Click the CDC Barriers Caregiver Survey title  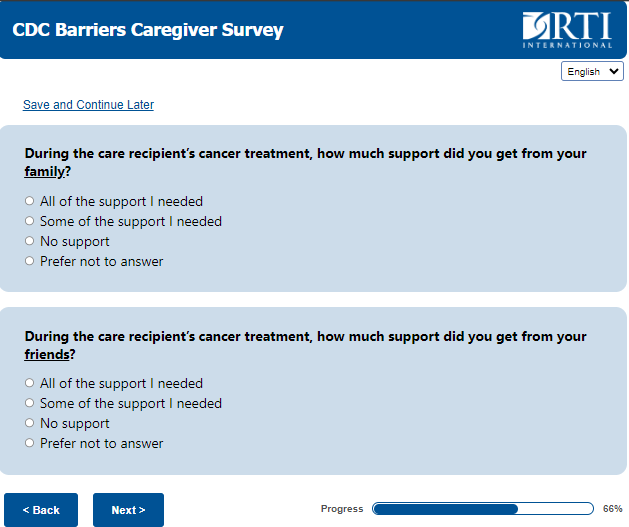(148, 30)
